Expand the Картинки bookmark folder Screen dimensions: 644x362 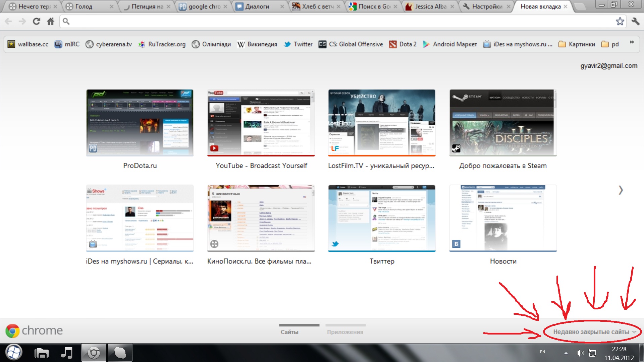[x=577, y=44]
